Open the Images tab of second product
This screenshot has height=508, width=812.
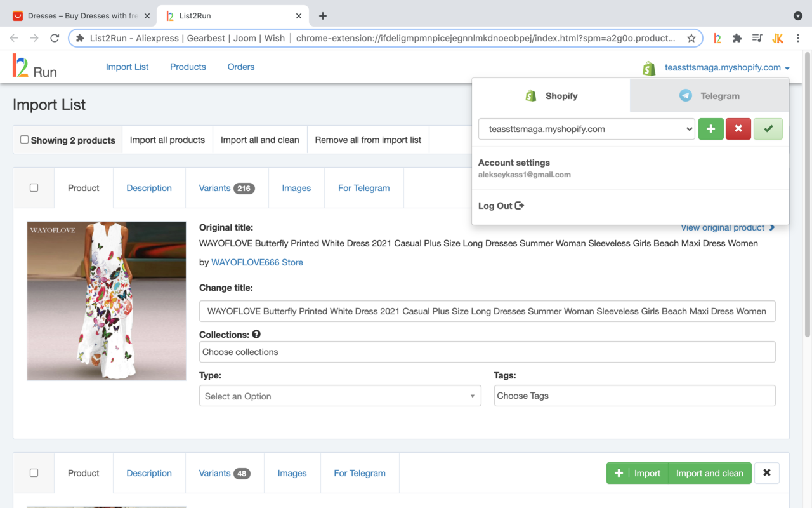(292, 473)
